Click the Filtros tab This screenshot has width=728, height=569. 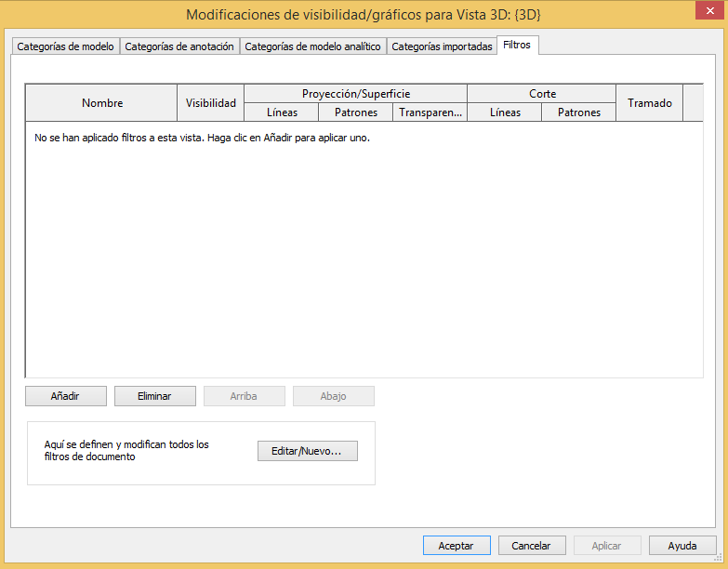517,45
